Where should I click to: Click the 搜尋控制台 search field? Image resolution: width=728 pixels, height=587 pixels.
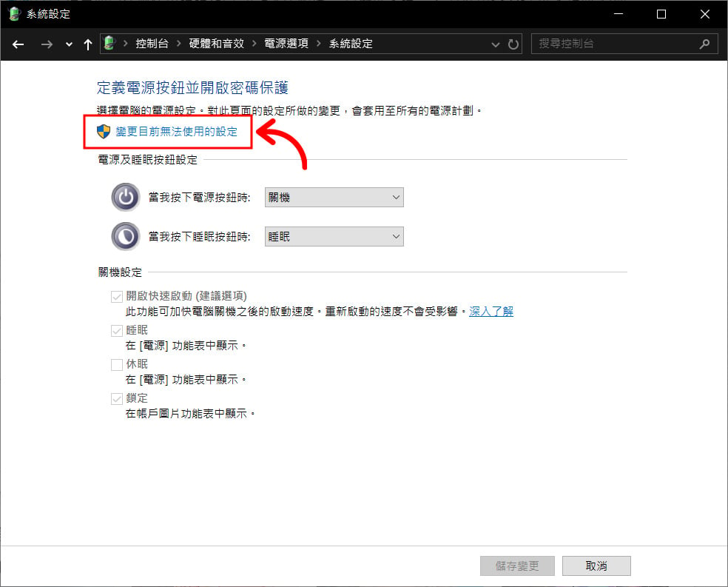tap(614, 44)
